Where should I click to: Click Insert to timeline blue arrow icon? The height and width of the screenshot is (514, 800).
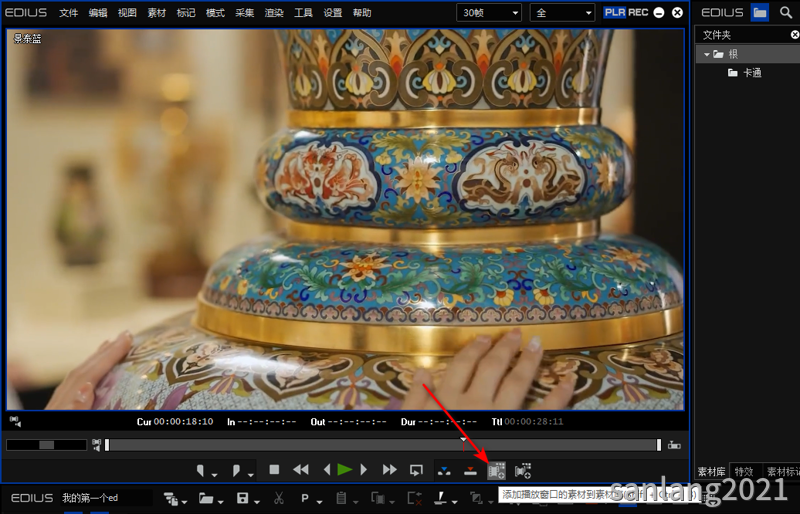pyautogui.click(x=444, y=470)
